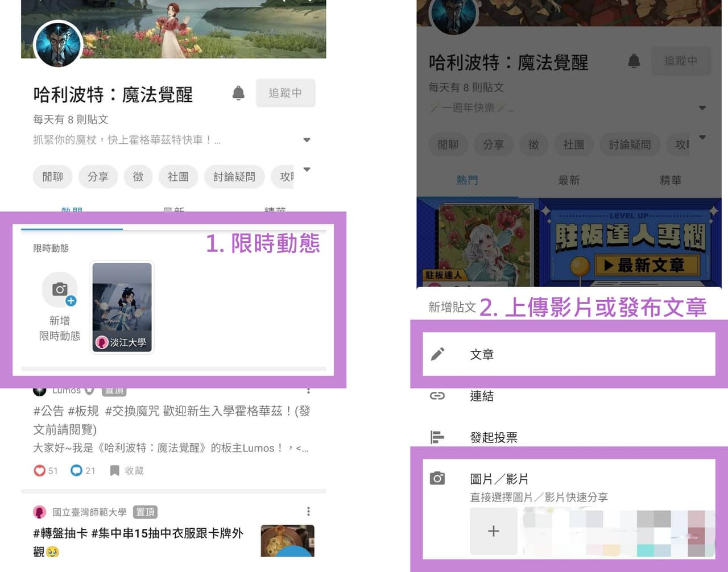Viewport: 728px width, 572px height.
Task: Tap the camera icon to add a story
Action: (60, 289)
